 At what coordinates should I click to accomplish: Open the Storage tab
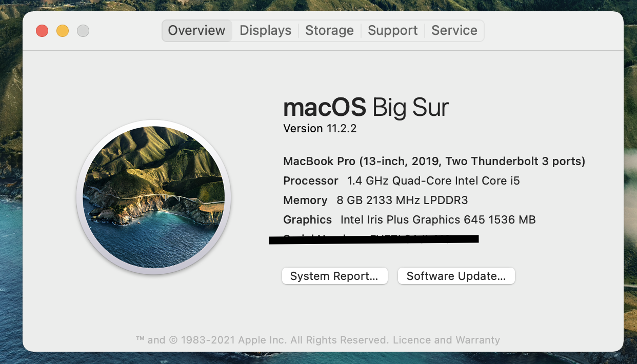(330, 31)
